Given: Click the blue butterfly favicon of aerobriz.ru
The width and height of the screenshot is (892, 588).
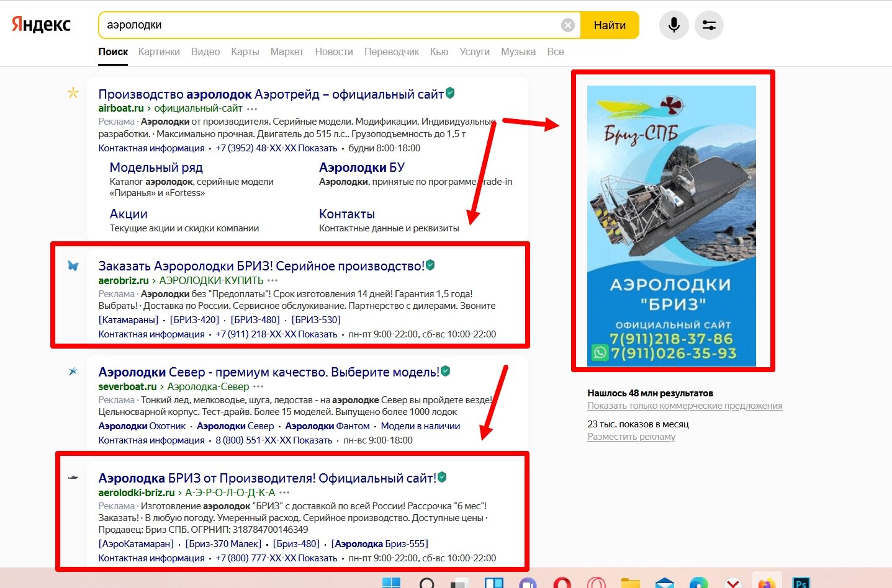Looking at the screenshot, I should pyautogui.click(x=73, y=265).
